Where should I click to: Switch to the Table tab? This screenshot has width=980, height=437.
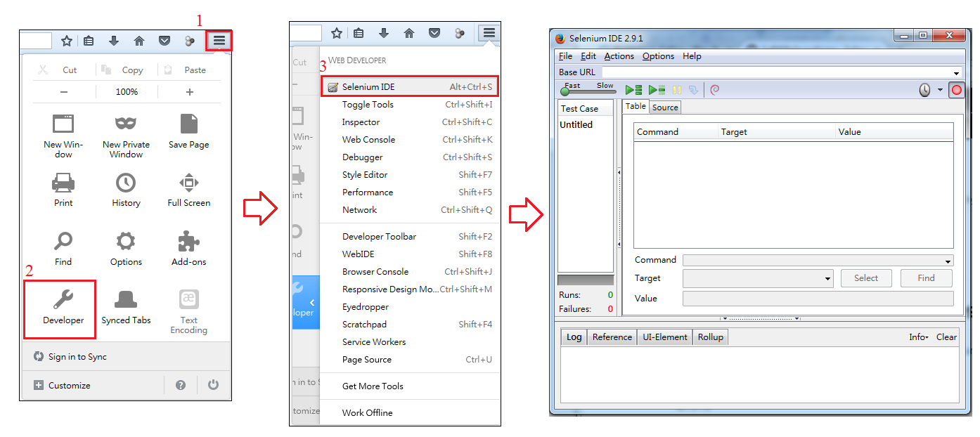click(x=636, y=107)
